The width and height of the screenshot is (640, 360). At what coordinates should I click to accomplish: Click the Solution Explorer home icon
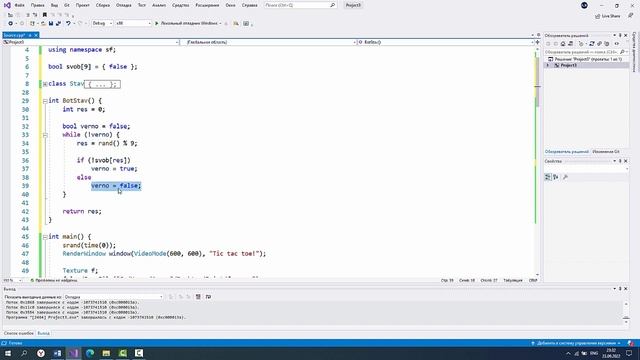click(x=563, y=44)
